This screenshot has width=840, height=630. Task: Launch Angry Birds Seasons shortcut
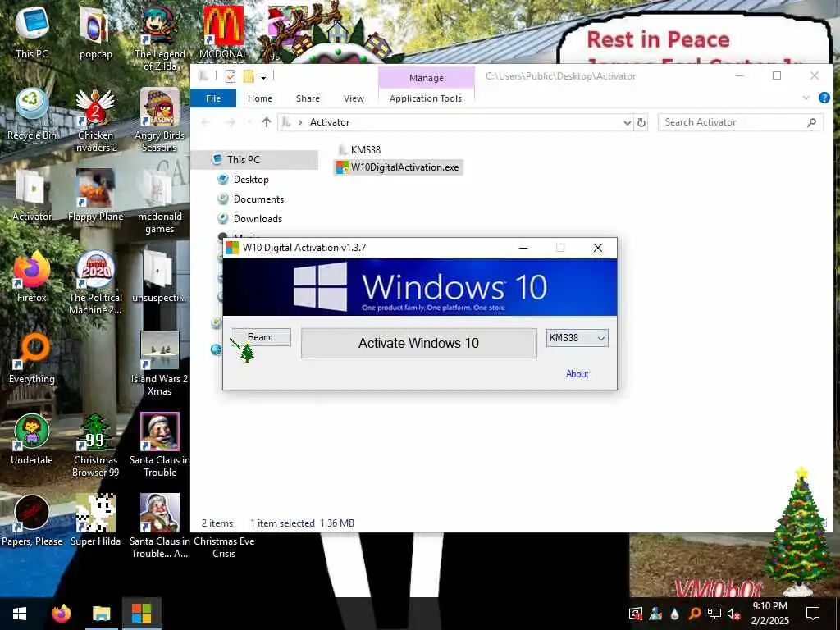[x=160, y=120]
